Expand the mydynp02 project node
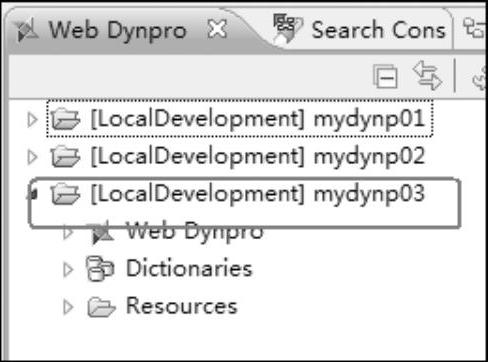The image size is (488, 362). [x=32, y=157]
